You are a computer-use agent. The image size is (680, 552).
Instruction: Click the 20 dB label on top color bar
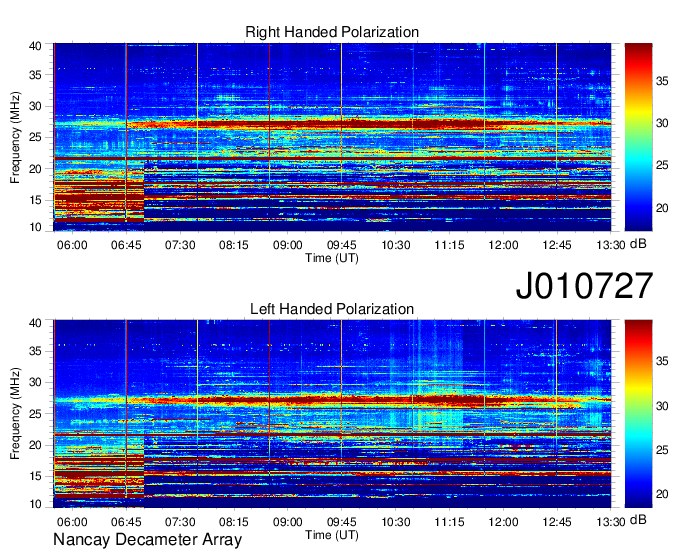tap(662, 208)
